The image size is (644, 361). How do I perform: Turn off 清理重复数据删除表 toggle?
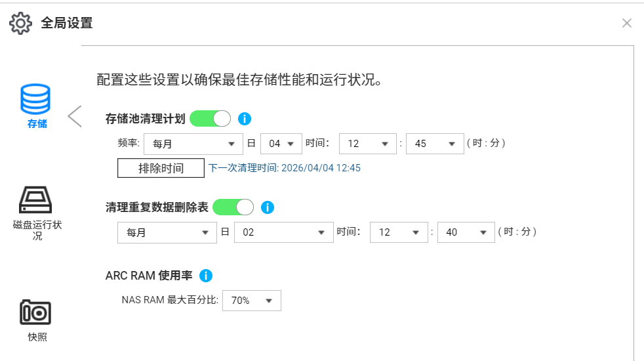(x=233, y=207)
